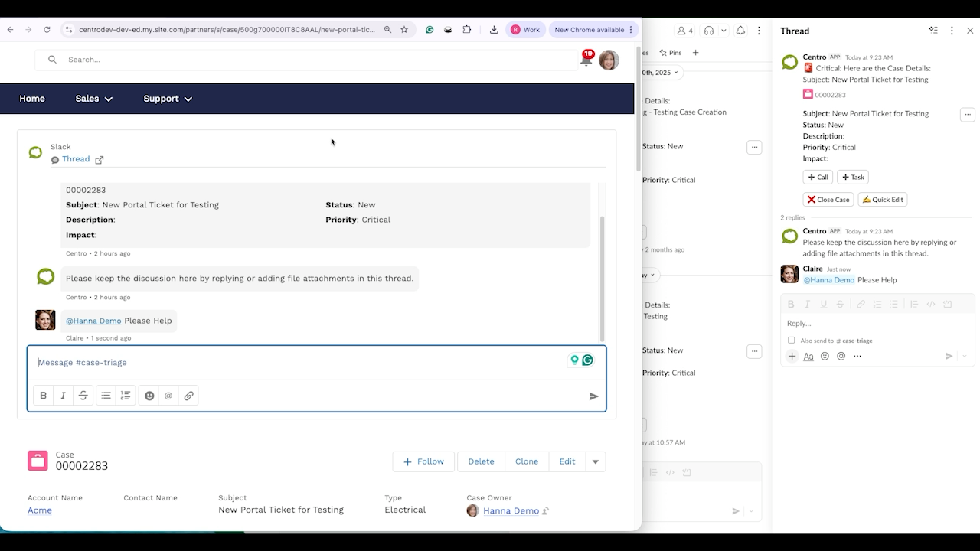Start a Slack huddle with headphones icon
Screen dimensions: 980x551
709,31
